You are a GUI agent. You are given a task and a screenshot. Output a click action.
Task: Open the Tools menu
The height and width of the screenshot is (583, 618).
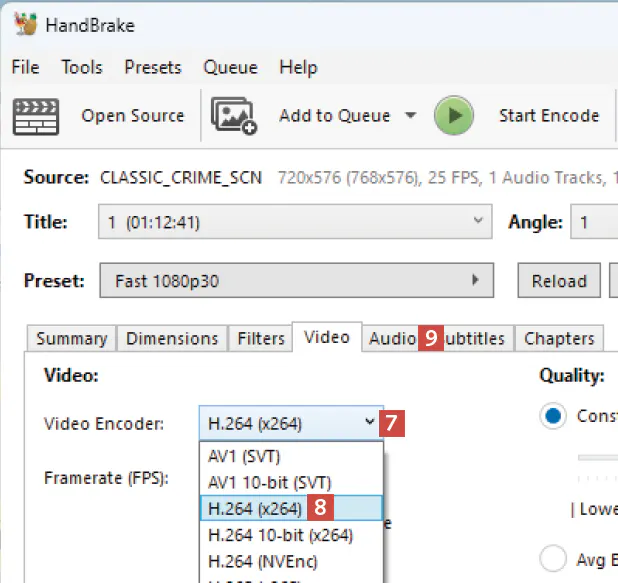82,67
